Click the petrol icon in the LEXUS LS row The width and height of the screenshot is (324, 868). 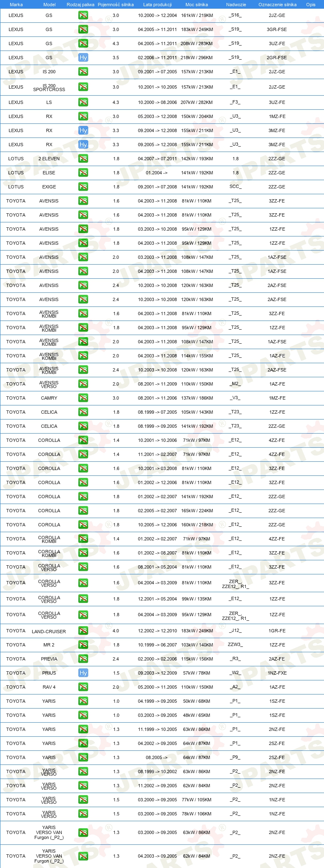click(83, 102)
